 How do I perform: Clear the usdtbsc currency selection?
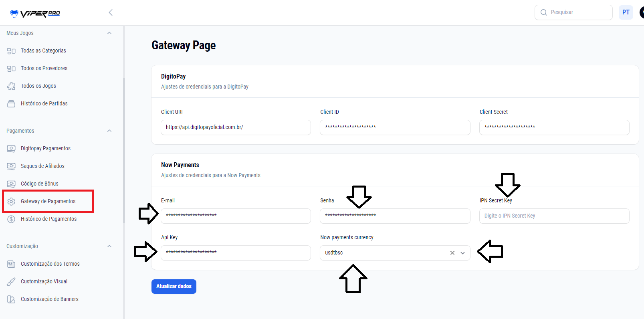(452, 253)
